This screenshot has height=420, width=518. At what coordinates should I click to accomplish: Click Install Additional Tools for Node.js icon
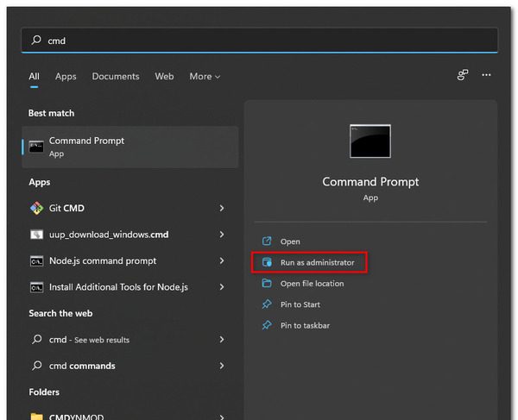coord(36,287)
